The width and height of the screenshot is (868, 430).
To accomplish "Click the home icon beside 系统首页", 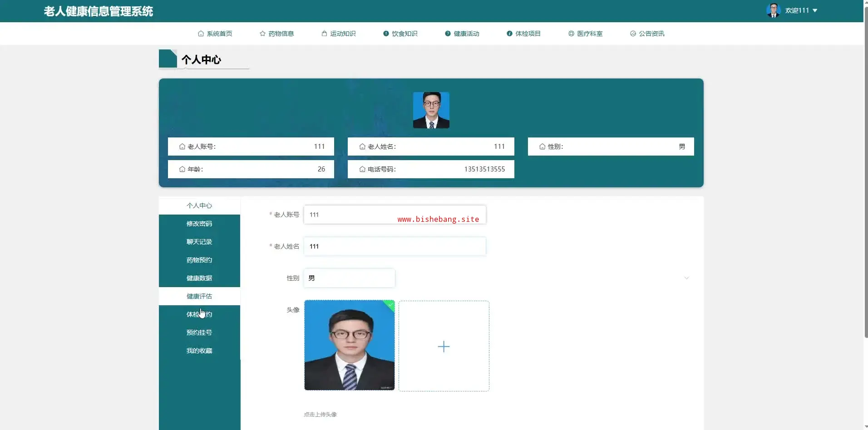I will pyautogui.click(x=201, y=34).
